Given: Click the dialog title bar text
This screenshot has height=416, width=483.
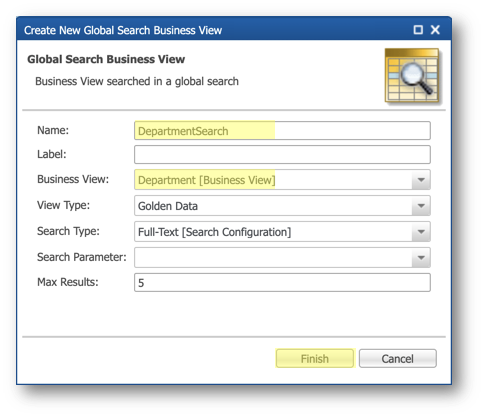Looking at the screenshot, I should [x=123, y=30].
